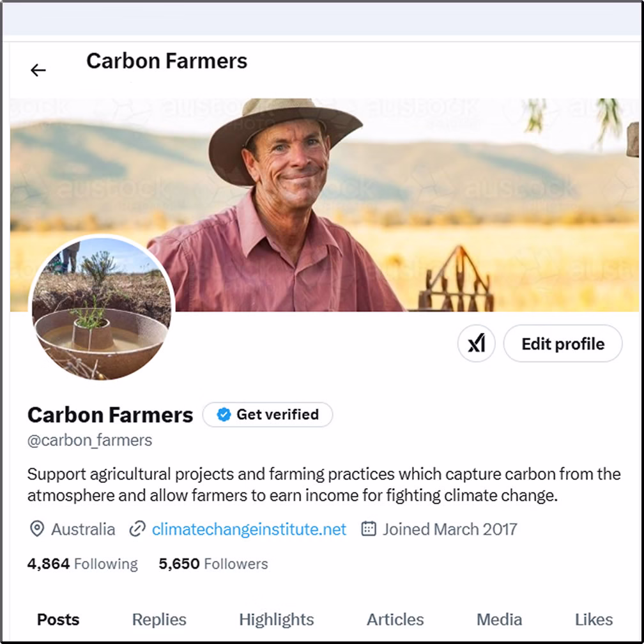The height and width of the screenshot is (644, 644).
Task: Click the Get verified button
Action: click(268, 415)
